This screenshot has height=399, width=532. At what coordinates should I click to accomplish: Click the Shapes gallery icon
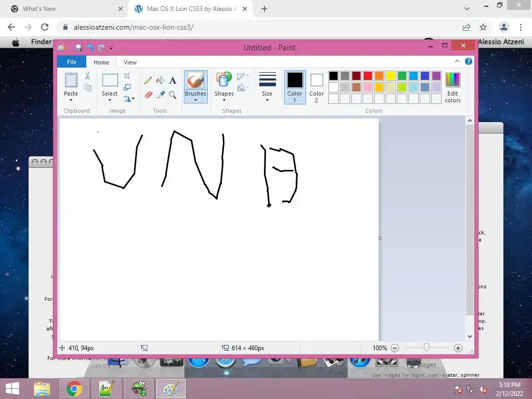[224, 80]
